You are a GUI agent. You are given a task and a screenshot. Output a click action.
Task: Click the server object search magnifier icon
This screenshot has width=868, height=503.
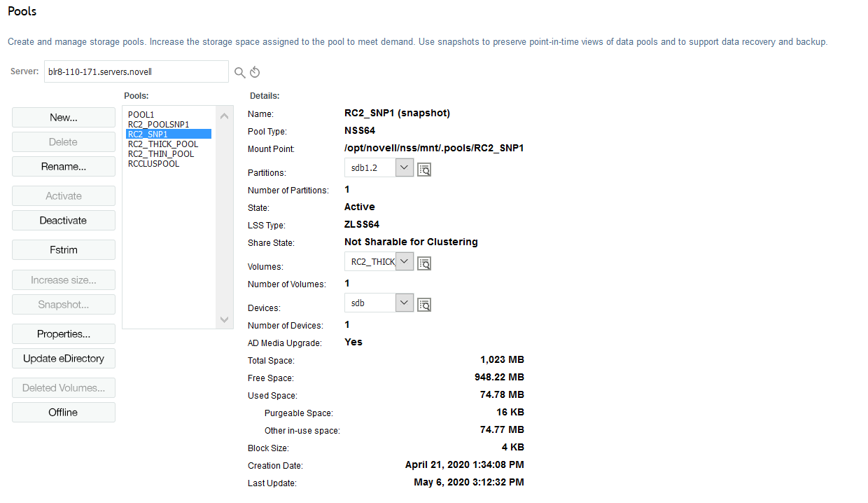(x=239, y=71)
